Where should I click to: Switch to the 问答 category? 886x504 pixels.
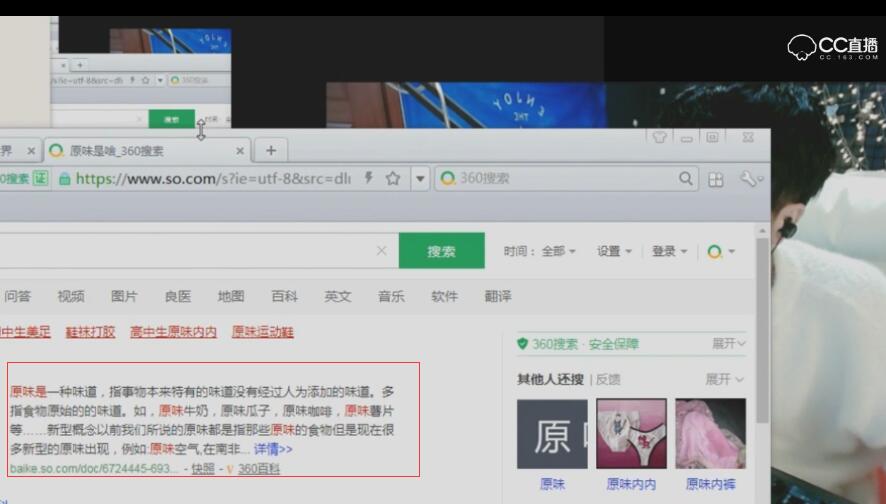(x=18, y=296)
